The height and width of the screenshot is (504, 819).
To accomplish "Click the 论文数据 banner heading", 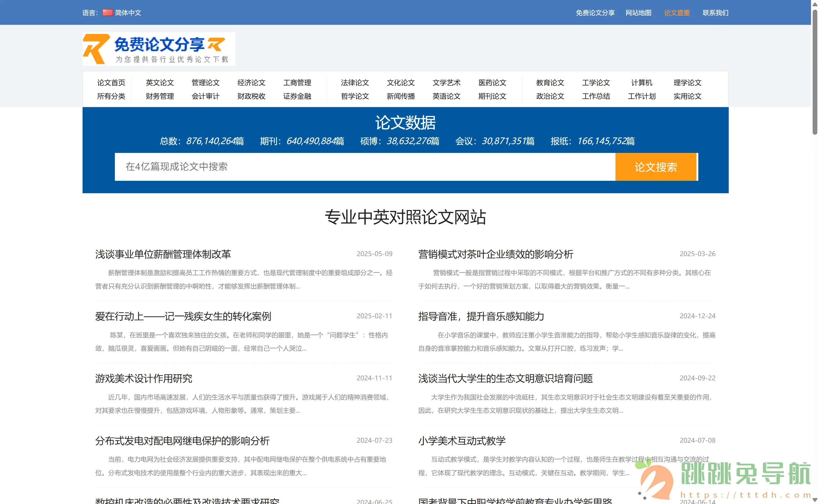I will 406,123.
